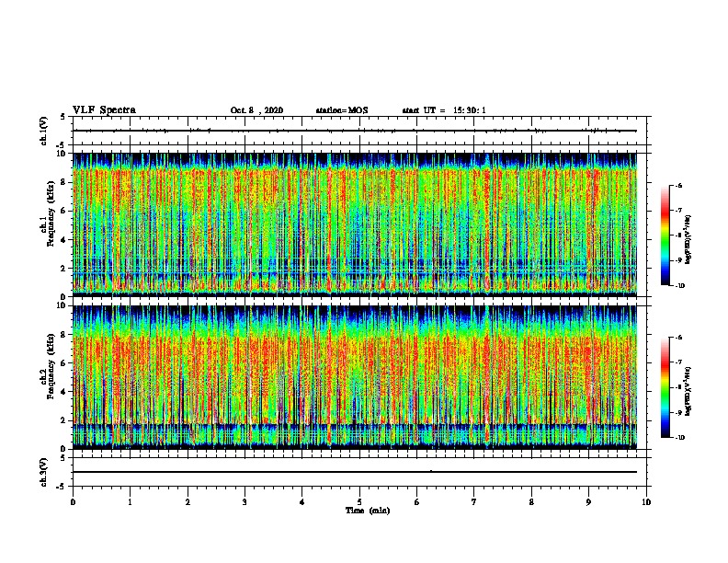Image resolution: width=728 pixels, height=563 pixels.
Task: Click the ch.2 spectrogram 4 kHz tick label
Action: tap(63, 392)
